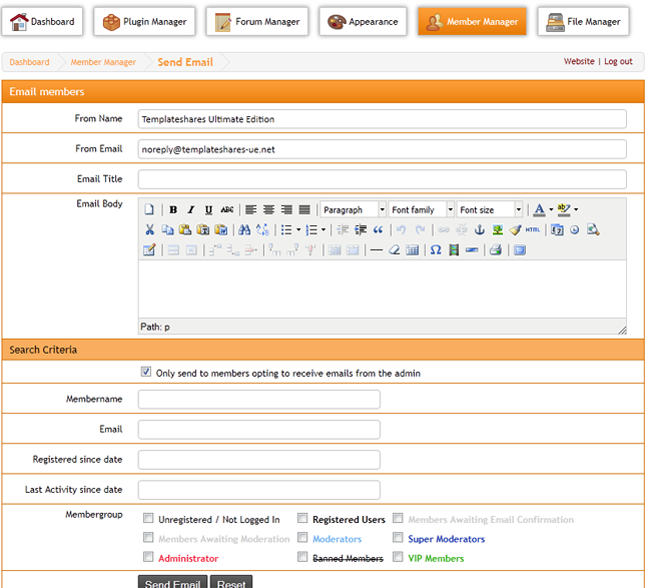
Task: Click the Send Email button
Action: (172, 583)
